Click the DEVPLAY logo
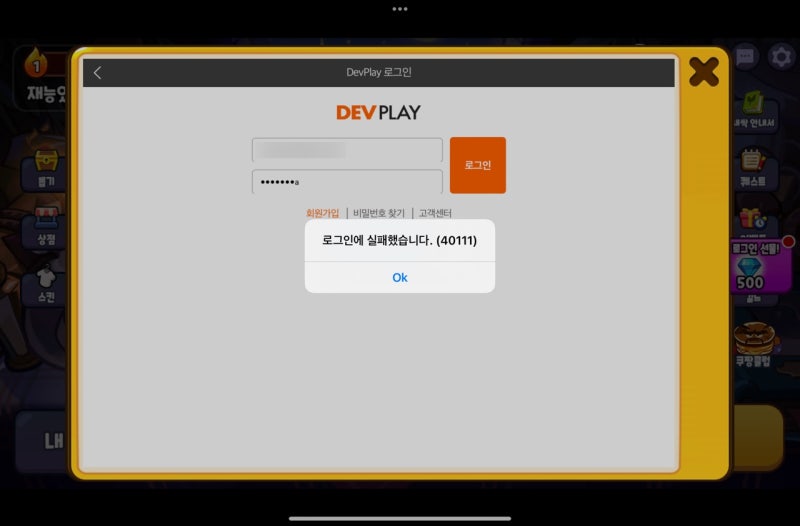Viewport: 800px width, 526px height. pyautogui.click(x=378, y=112)
